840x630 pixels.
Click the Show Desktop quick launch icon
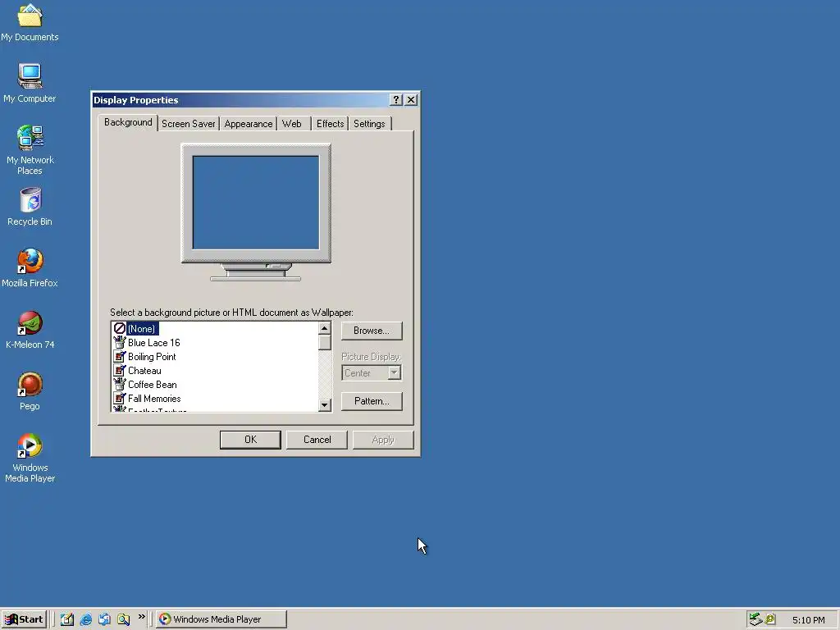tap(67, 619)
